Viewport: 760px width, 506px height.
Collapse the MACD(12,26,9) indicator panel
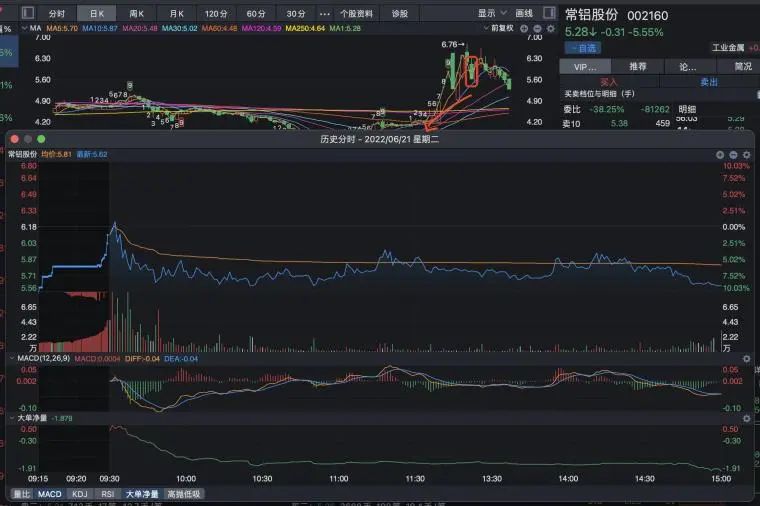(x=12, y=358)
